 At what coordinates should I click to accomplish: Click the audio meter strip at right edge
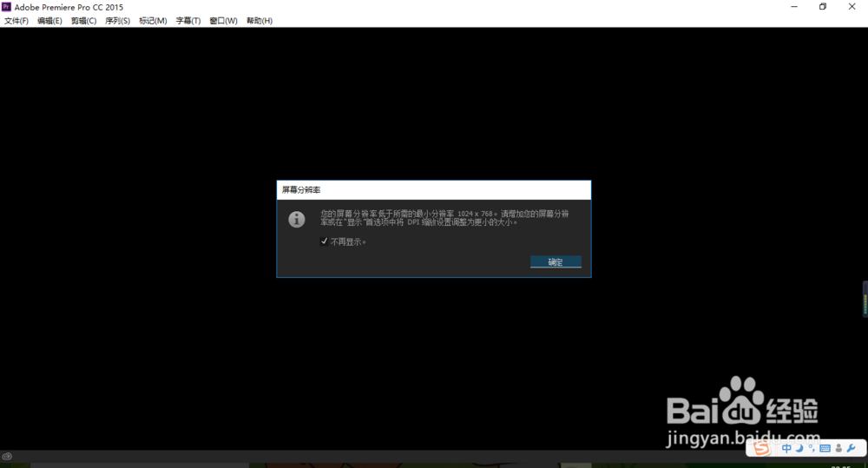[865, 299]
